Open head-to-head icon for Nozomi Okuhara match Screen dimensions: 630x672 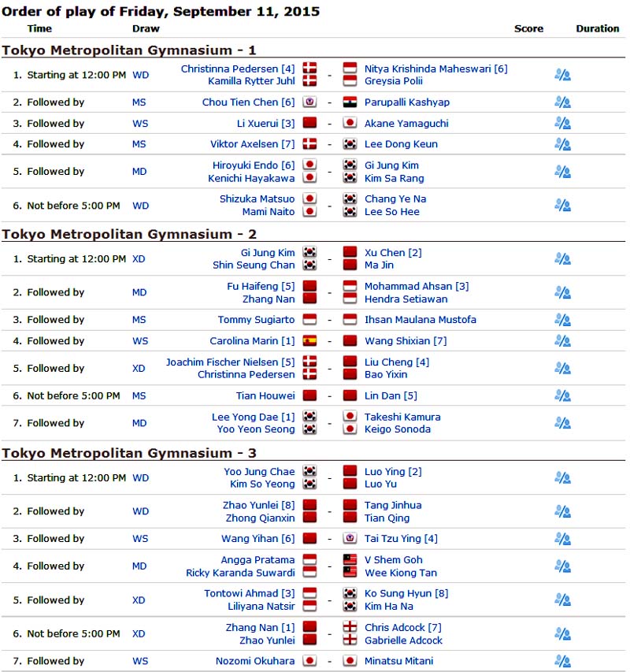562,661
